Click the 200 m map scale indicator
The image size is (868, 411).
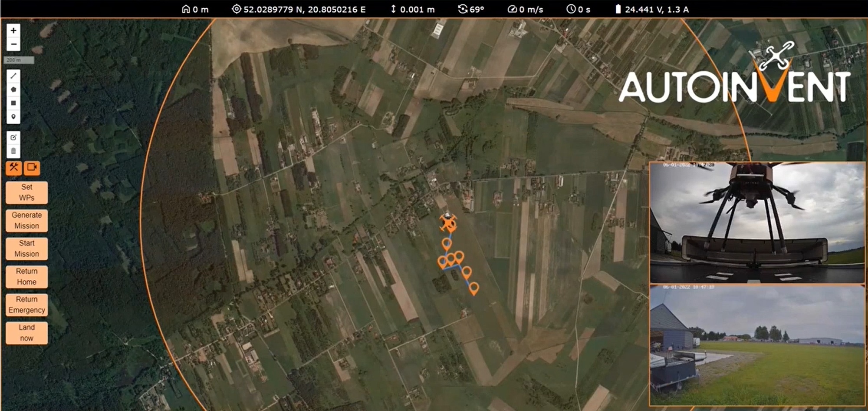click(19, 60)
